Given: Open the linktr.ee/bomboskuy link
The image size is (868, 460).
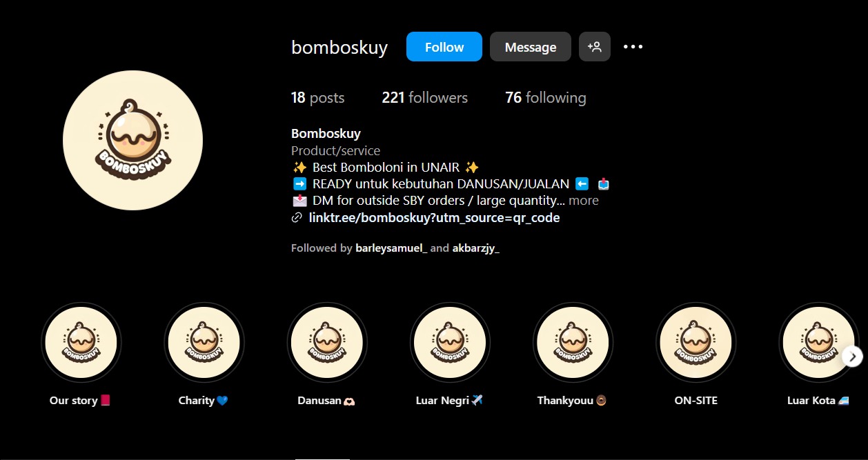Looking at the screenshot, I should (434, 218).
